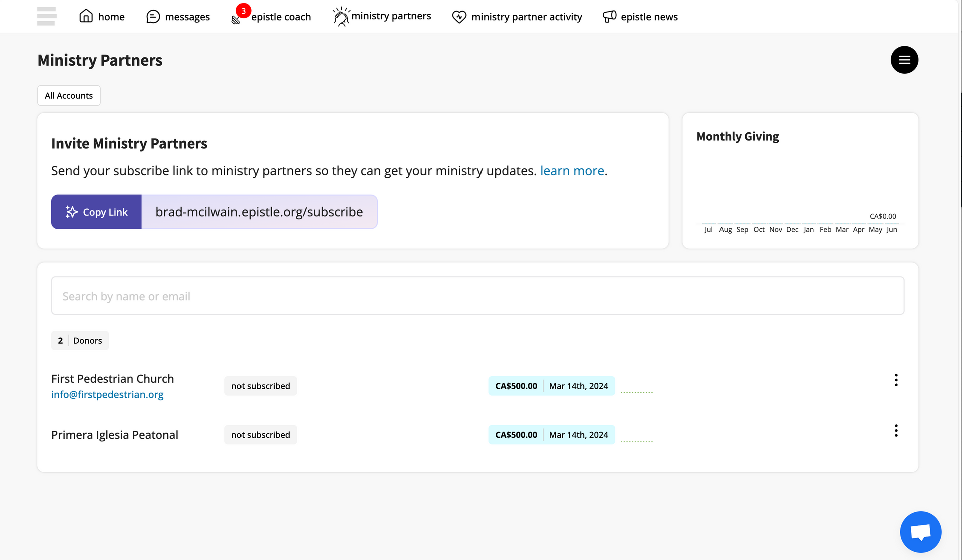The height and width of the screenshot is (560, 962).
Task: Click info@firstpedestrian.org email link
Action: click(107, 394)
